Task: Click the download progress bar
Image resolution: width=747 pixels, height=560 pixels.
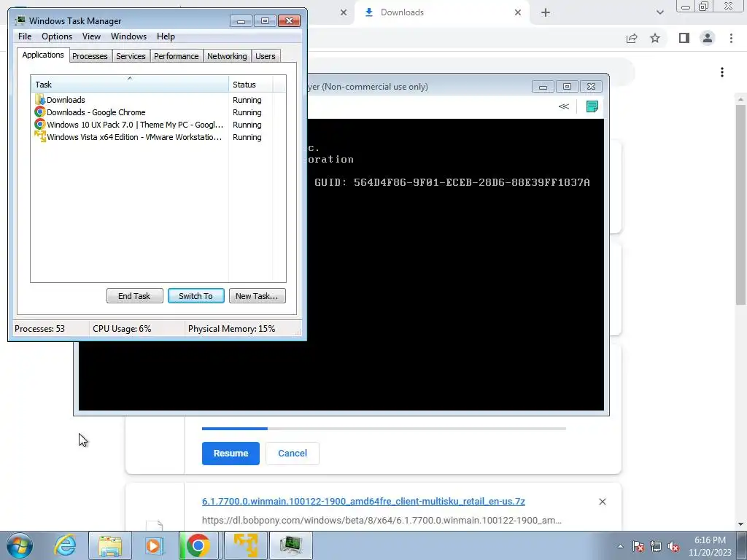Action: [x=384, y=429]
